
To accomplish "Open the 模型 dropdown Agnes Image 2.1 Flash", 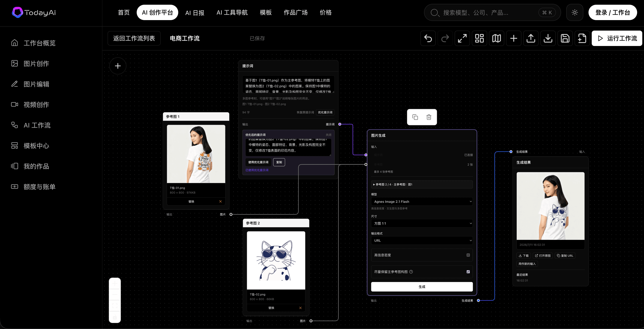I will pos(422,202).
